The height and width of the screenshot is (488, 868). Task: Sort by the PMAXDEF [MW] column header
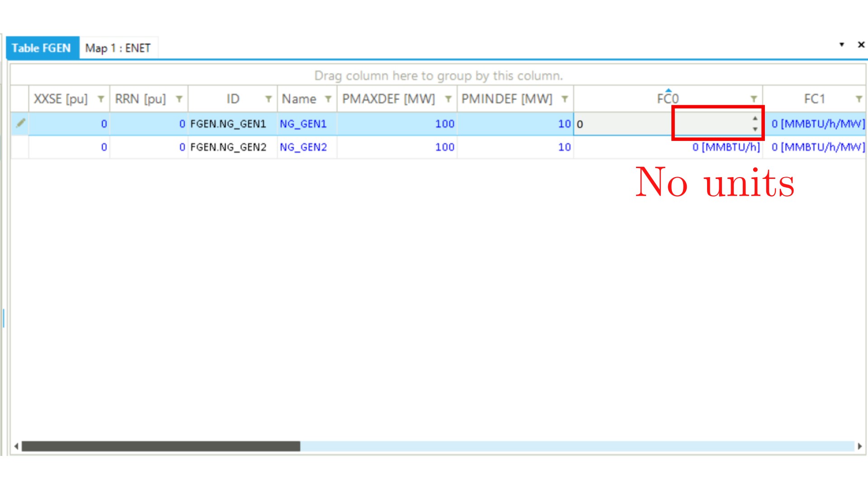pyautogui.click(x=388, y=99)
